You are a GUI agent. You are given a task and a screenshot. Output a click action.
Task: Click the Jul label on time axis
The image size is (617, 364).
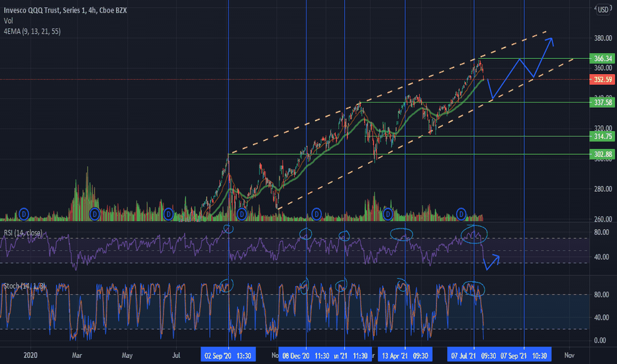point(176,355)
